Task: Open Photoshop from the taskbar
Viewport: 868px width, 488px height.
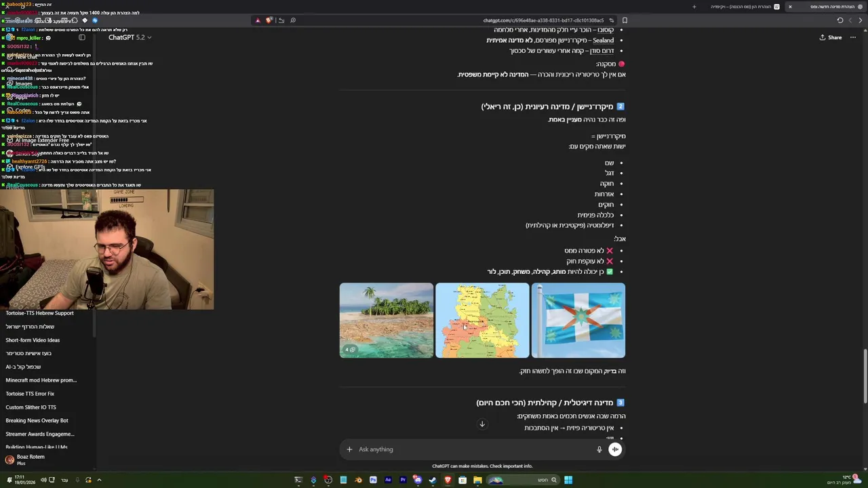Action: point(373,480)
